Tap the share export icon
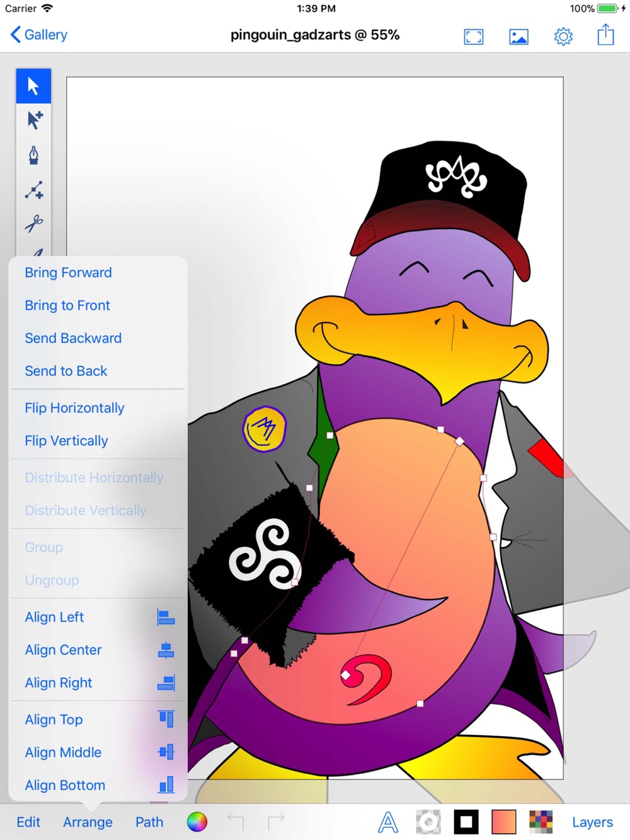 (605, 35)
